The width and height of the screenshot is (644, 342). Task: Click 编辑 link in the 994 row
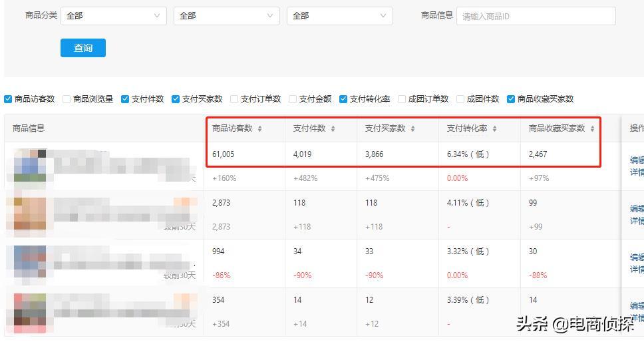pos(637,257)
